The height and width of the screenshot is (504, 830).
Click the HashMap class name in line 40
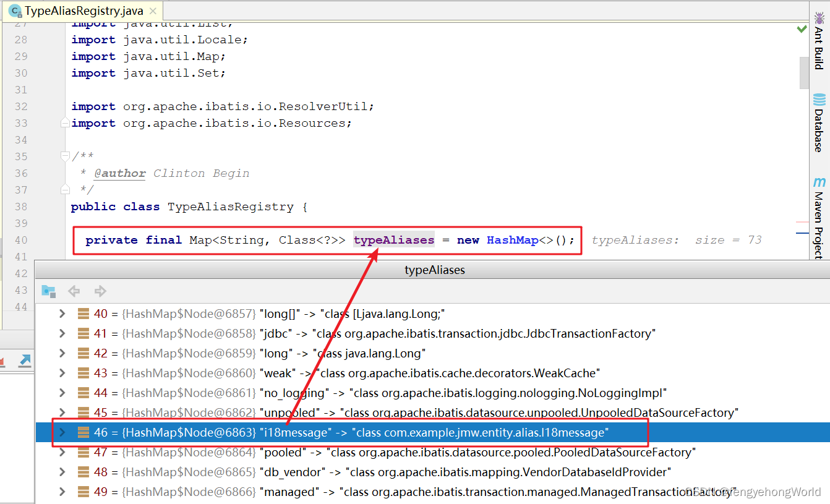click(x=512, y=240)
